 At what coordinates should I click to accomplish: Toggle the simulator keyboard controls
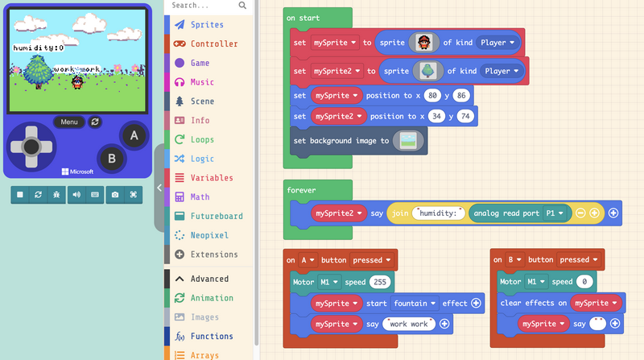96,194
